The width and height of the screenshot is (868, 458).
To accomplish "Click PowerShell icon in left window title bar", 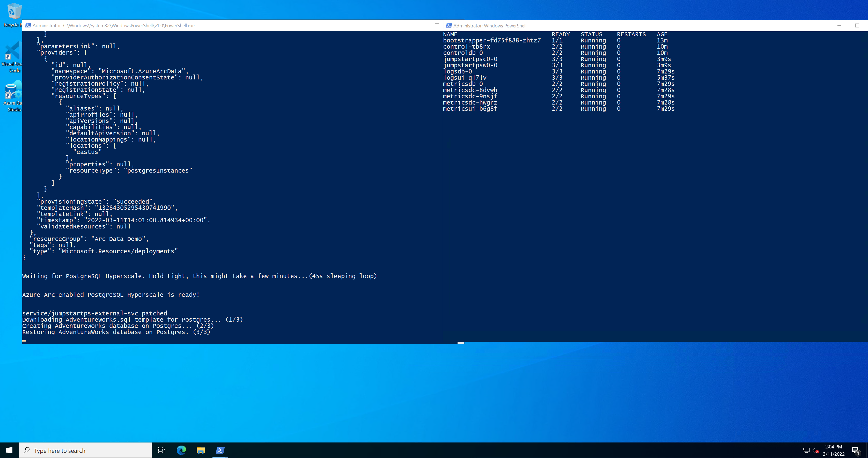I will pos(28,25).
